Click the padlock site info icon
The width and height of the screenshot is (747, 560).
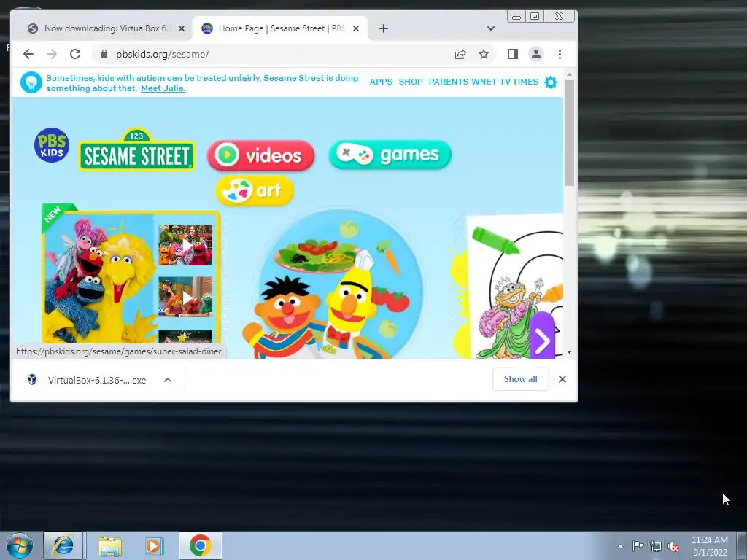click(x=104, y=54)
